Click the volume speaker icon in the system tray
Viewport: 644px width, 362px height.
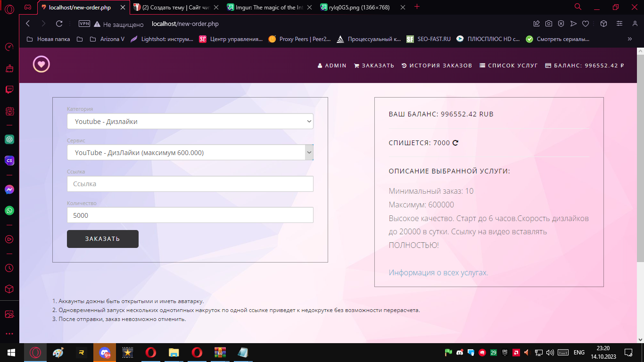(x=550, y=353)
